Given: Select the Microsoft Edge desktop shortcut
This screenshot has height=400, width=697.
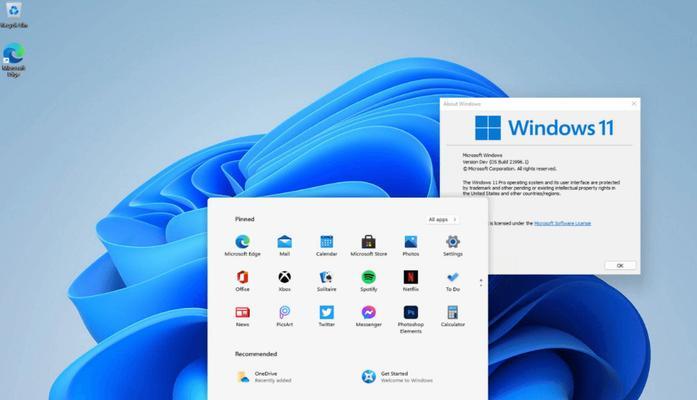Looking at the screenshot, I should pos(14,60).
